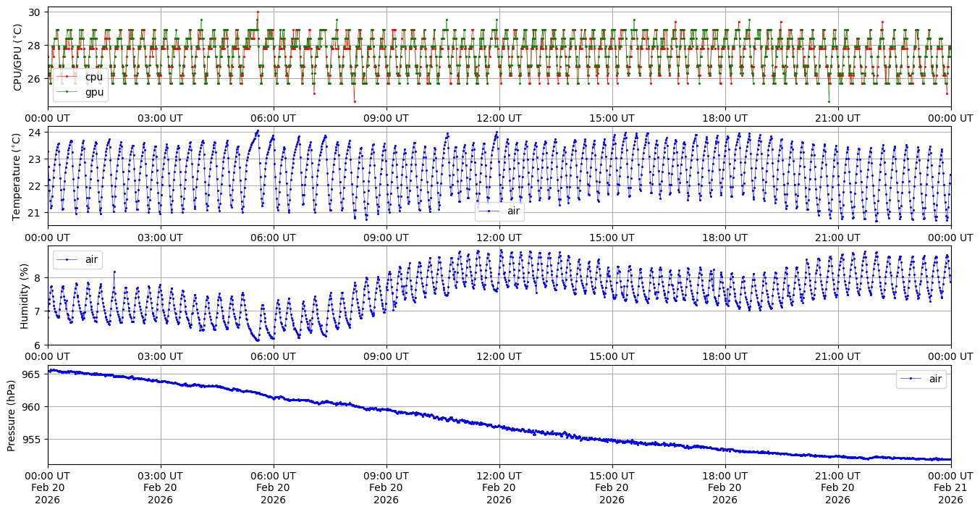980x512 pixels.
Task: Click the CPU/GPU (°C) y-axis label
Action: click(x=18, y=57)
